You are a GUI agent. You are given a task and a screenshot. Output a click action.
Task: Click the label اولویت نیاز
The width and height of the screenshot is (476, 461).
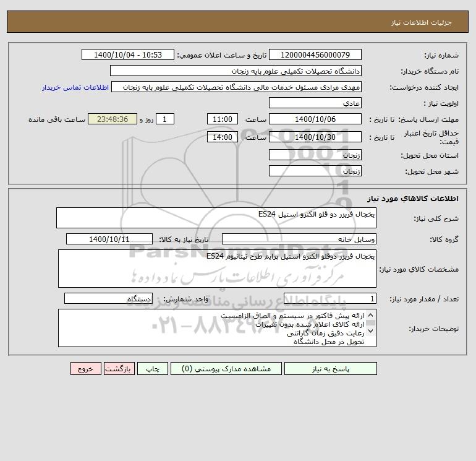click(441, 103)
